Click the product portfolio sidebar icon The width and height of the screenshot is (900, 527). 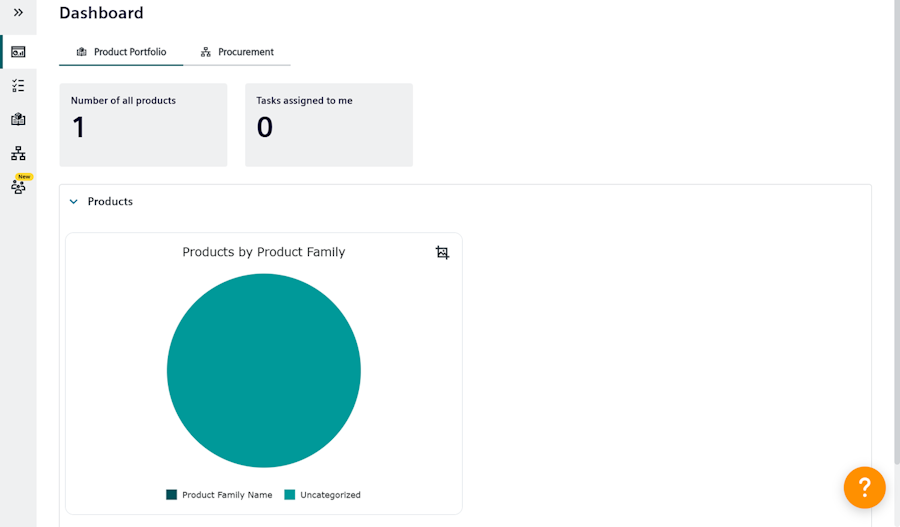click(x=18, y=119)
